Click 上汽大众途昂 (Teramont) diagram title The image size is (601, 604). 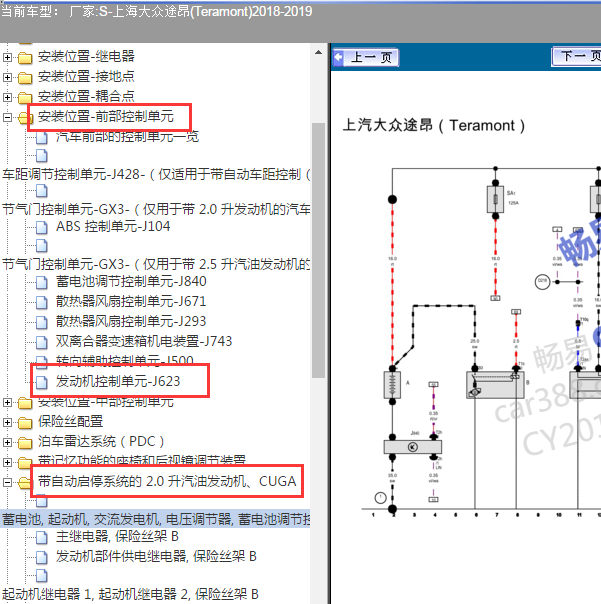(433, 126)
